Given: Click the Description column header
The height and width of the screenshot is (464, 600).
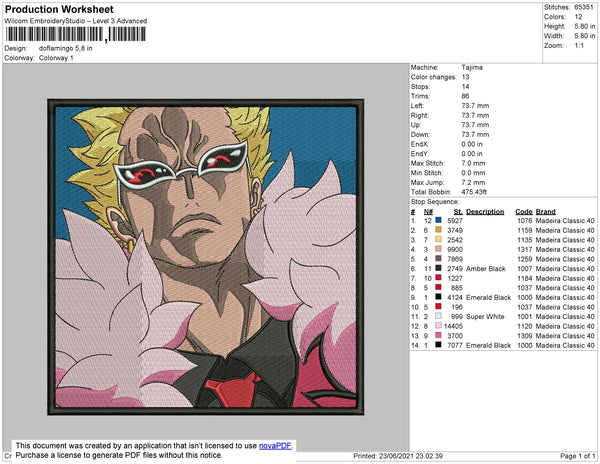Looking at the screenshot, I should [485, 212].
